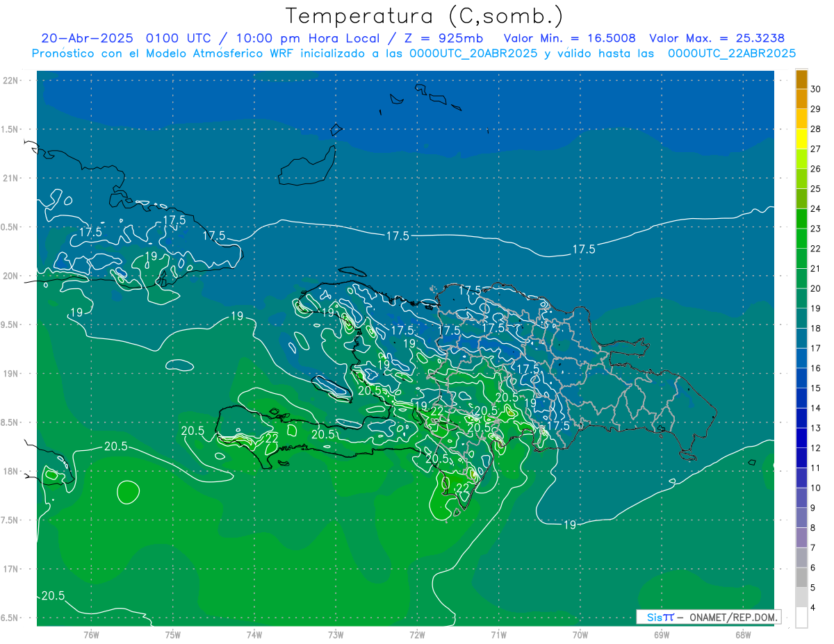Click the '72W' longitude axis label

tap(417, 635)
